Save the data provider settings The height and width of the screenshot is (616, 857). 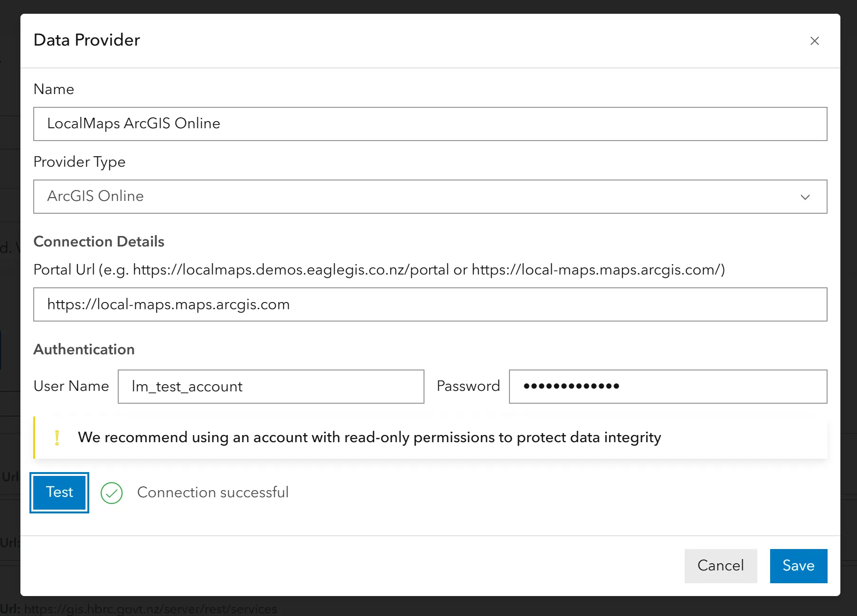(x=799, y=566)
